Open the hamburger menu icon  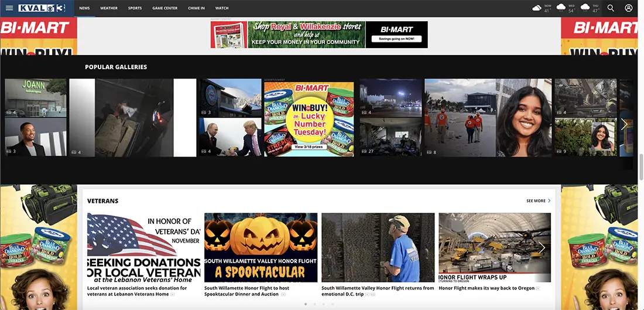(9, 8)
